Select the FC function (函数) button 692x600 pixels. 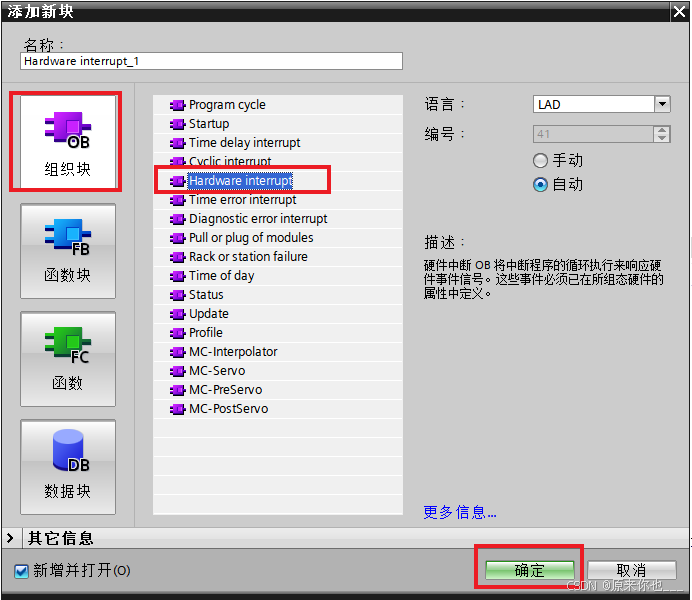pos(68,359)
